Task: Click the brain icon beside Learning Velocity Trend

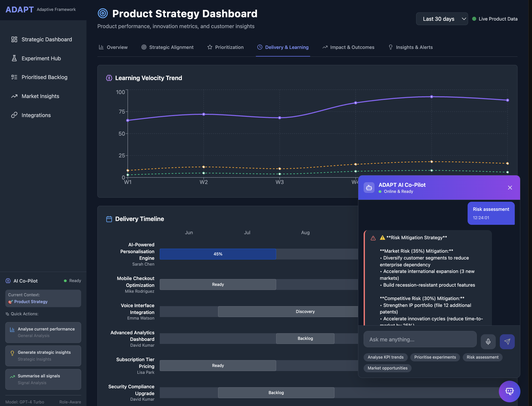Action: coord(109,78)
